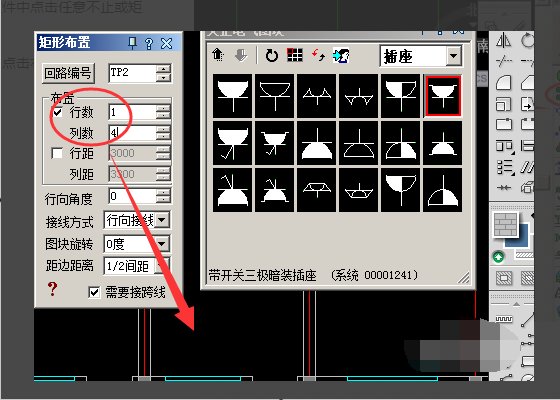Pin the 矩形布置 dialog with pushpin icon

(x=133, y=43)
